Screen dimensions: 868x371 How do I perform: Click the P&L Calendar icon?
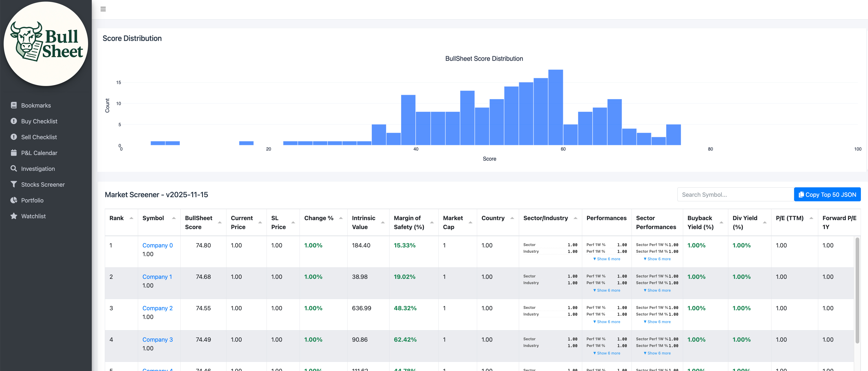coord(14,153)
